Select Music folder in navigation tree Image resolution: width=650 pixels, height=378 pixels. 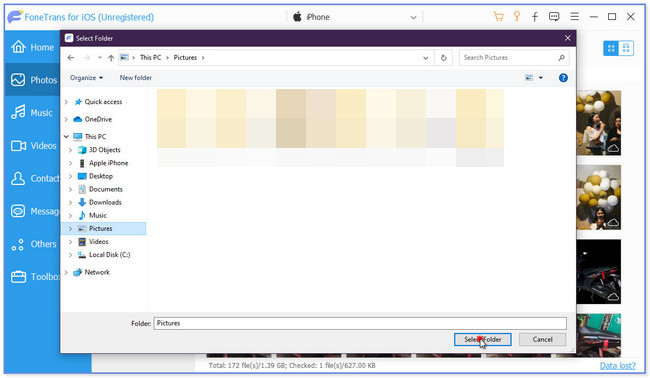click(98, 216)
